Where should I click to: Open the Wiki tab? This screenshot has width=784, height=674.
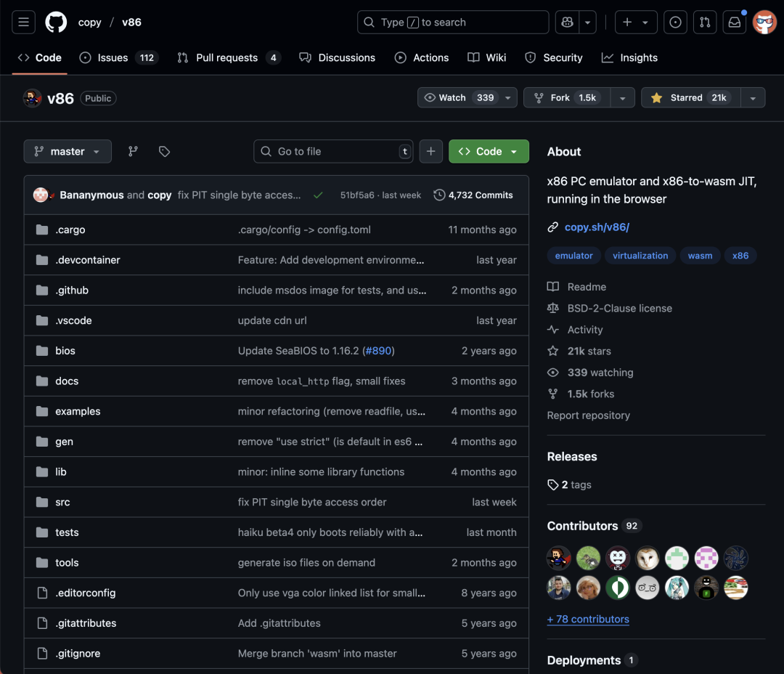pos(487,57)
